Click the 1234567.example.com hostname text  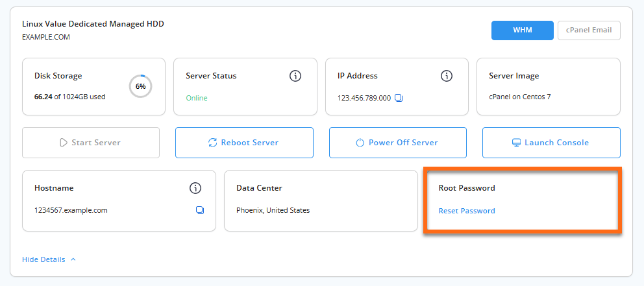click(x=71, y=210)
